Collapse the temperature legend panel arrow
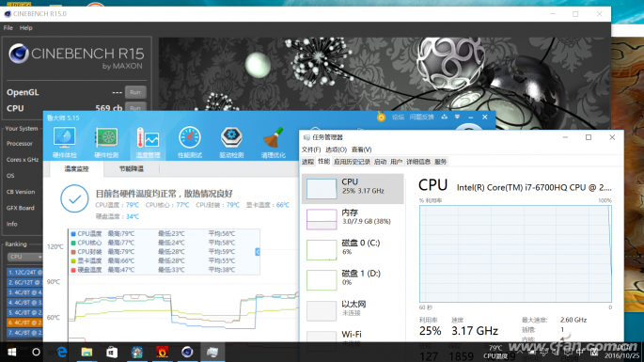Image resolution: width=644 pixels, height=362 pixels. (258, 252)
